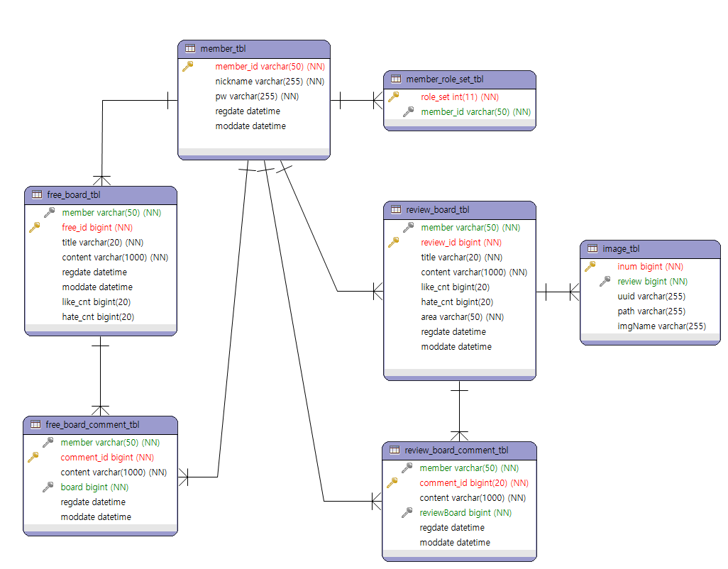Click the gray foreign key icon in member_role_set_tbl
728x569 pixels.
click(408, 111)
